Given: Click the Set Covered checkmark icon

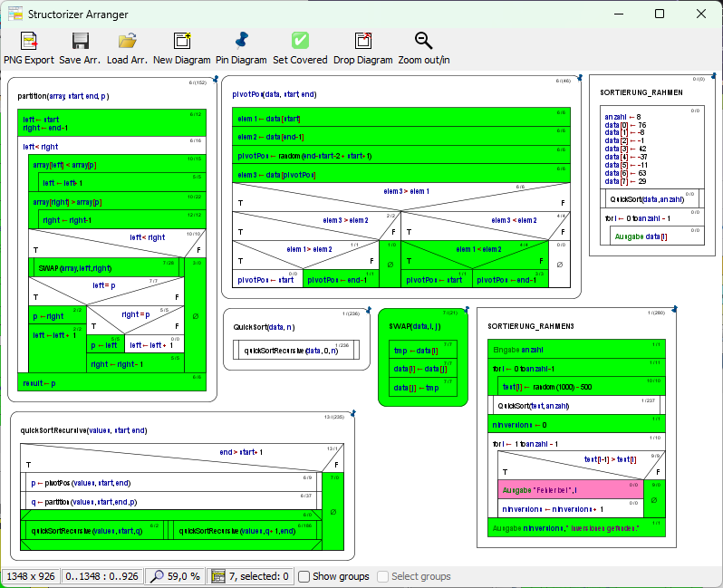Looking at the screenshot, I should click(300, 41).
